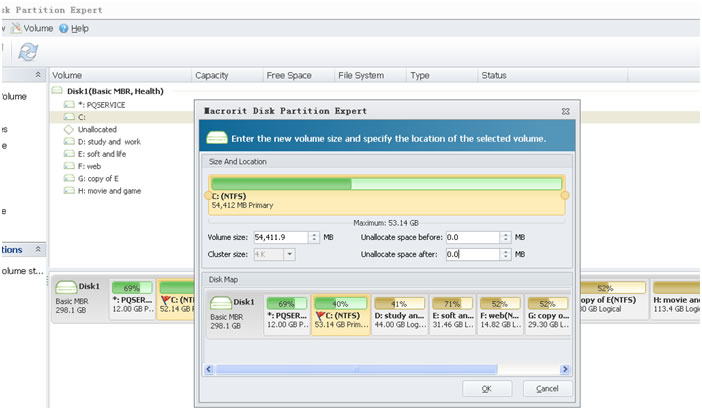702x410 pixels.
Task: Select D: study and work volume
Action: click(x=103, y=141)
